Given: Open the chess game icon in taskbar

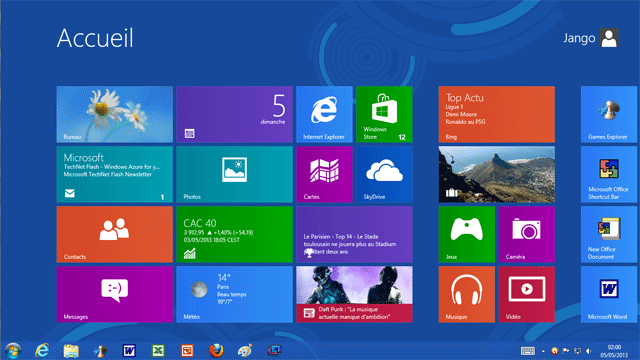Looking at the screenshot, I should [x=100, y=351].
